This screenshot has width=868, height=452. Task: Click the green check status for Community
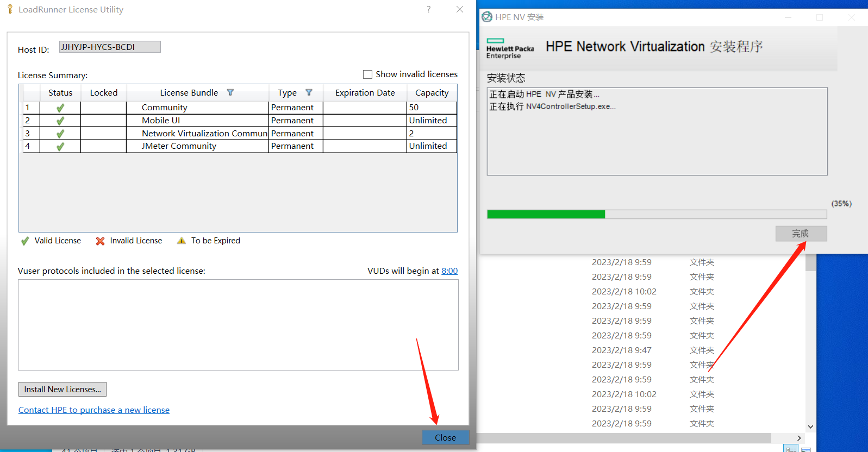(60, 108)
